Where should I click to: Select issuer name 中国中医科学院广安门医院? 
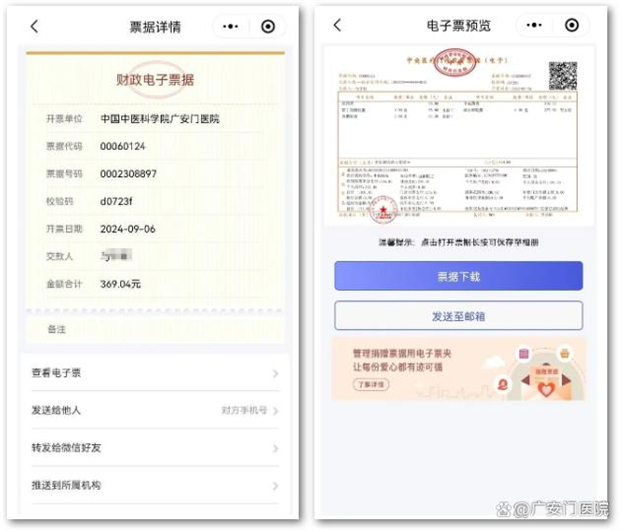point(160,119)
